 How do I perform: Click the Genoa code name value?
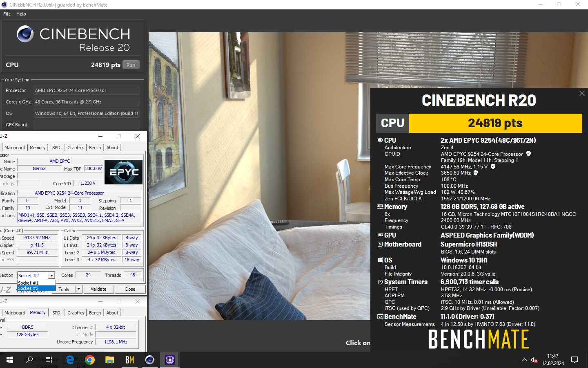click(39, 168)
